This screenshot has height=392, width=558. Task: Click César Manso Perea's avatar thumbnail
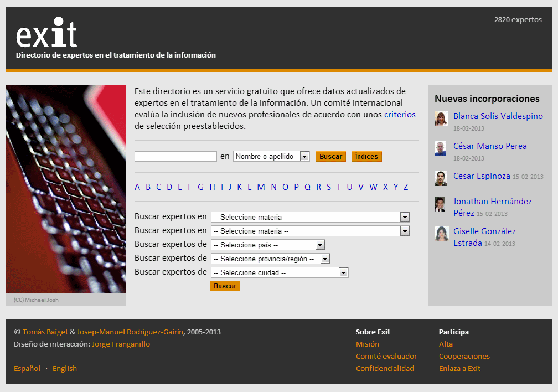tap(440, 149)
